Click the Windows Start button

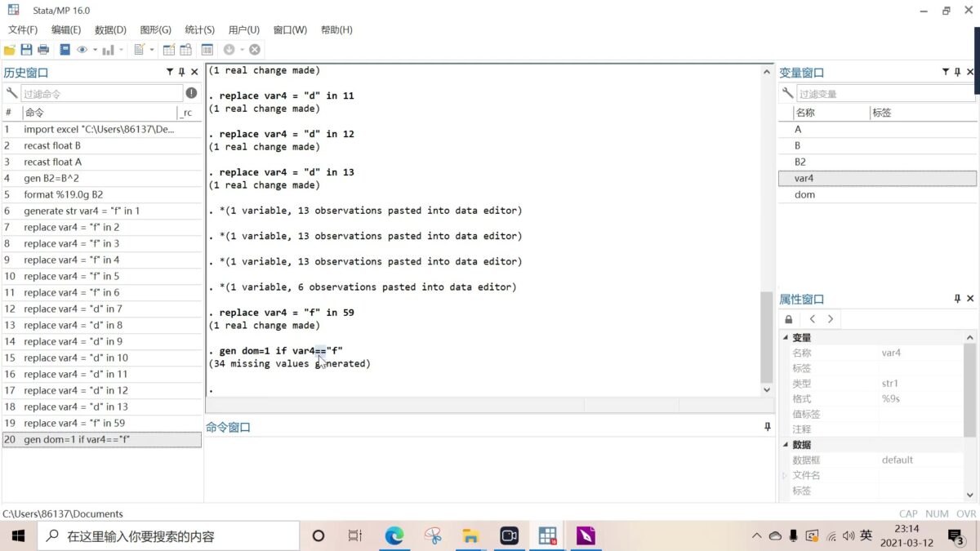(18, 535)
